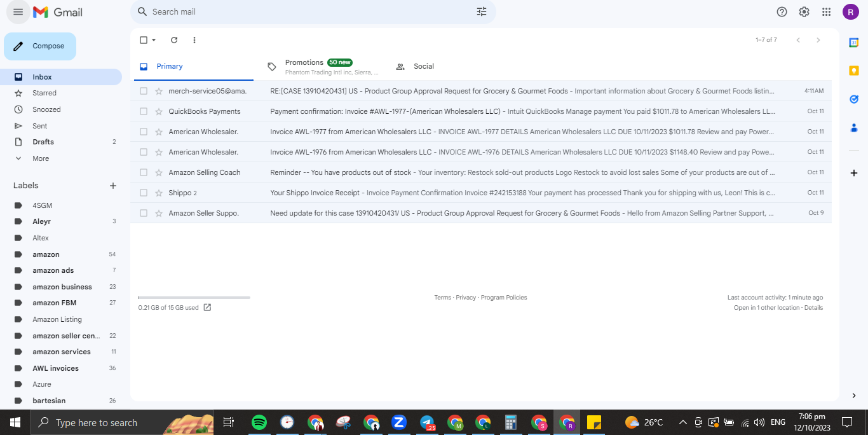Open the Privacy link

click(466, 298)
